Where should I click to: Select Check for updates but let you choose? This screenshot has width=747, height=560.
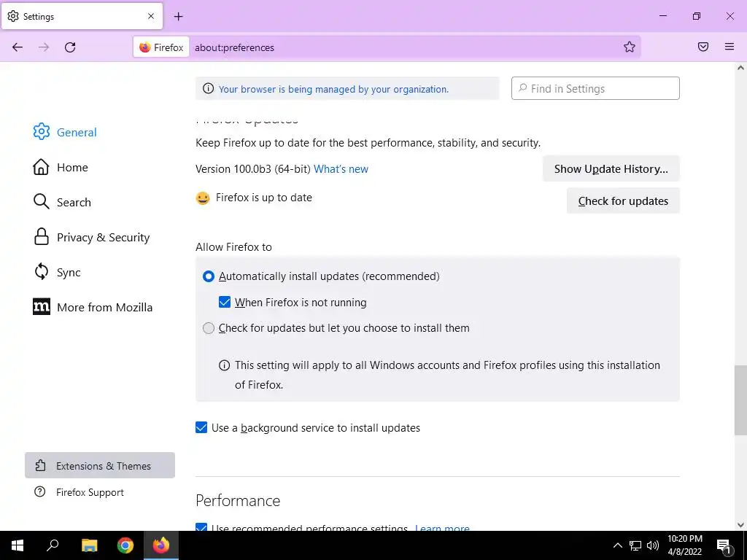pos(208,328)
